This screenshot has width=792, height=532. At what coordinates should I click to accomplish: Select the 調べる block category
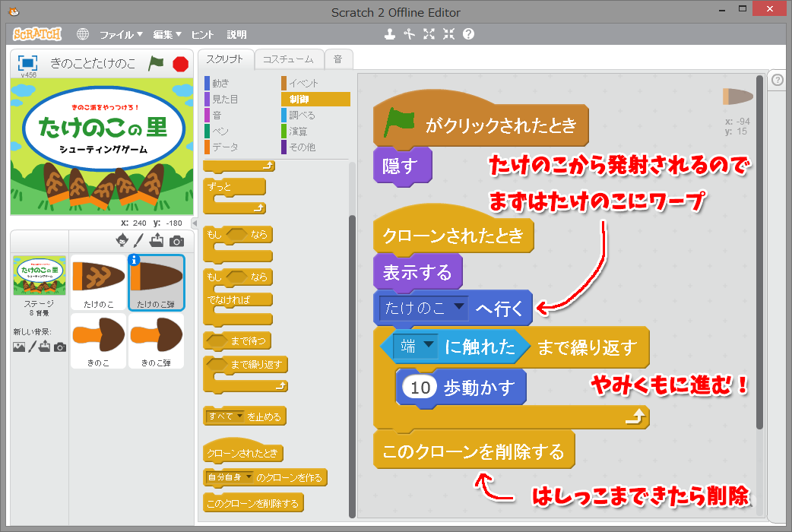coord(299,116)
